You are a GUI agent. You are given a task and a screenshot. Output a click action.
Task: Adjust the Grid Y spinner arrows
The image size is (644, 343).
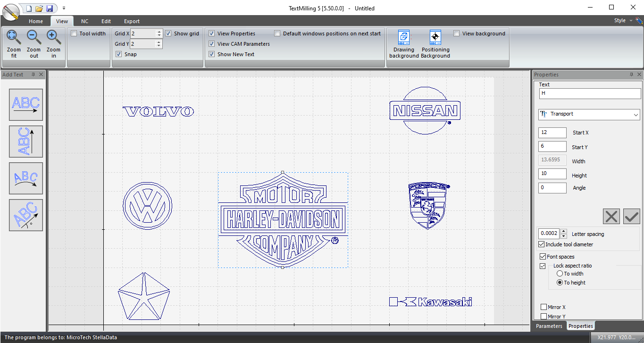[159, 44]
